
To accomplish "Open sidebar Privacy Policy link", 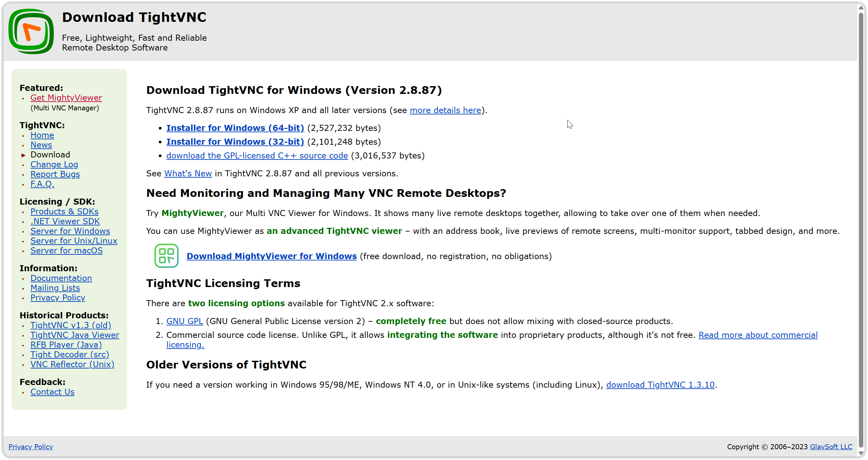I will [58, 298].
